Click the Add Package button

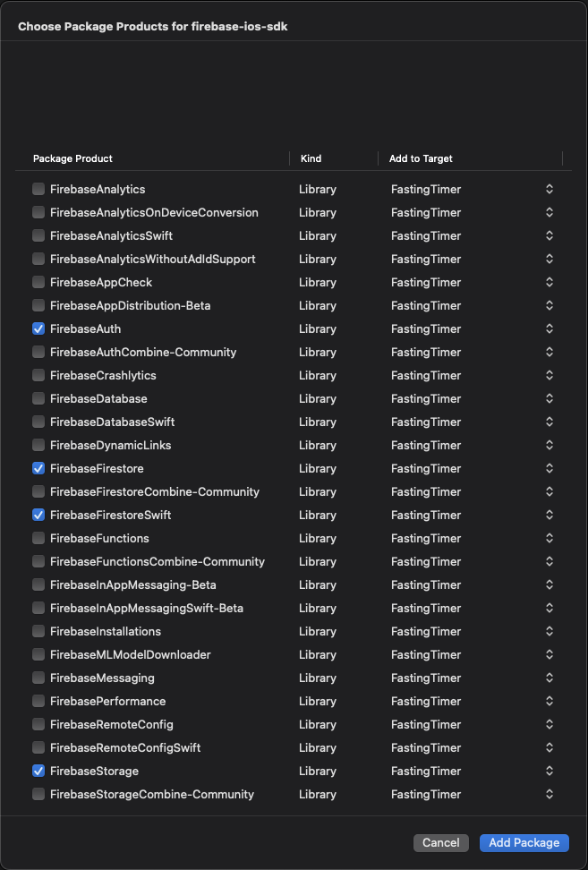(x=524, y=842)
